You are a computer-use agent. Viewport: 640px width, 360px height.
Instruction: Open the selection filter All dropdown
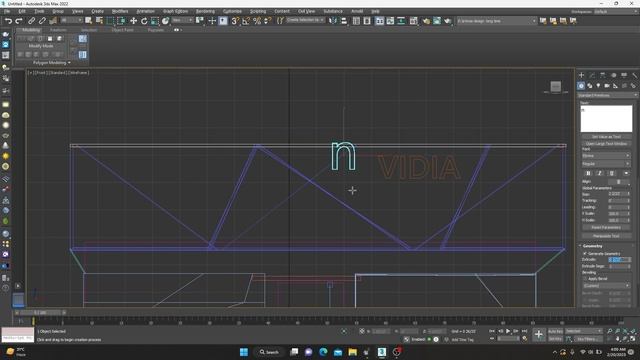point(71,20)
